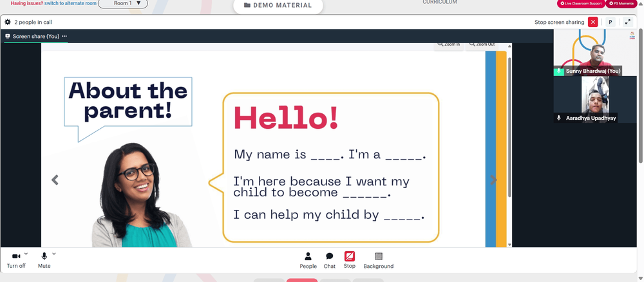644x282 pixels.
Task: Go to next slide arrow
Action: pyautogui.click(x=494, y=180)
